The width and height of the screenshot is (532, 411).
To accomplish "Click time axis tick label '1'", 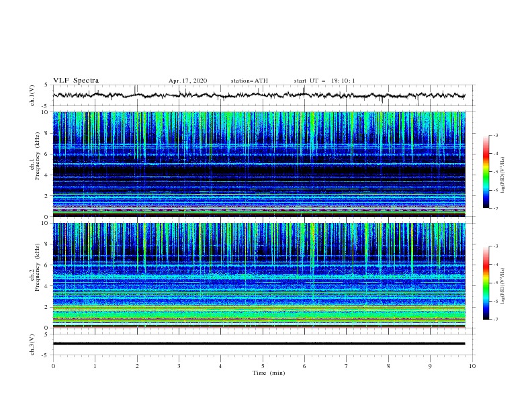I will [x=95, y=366].
